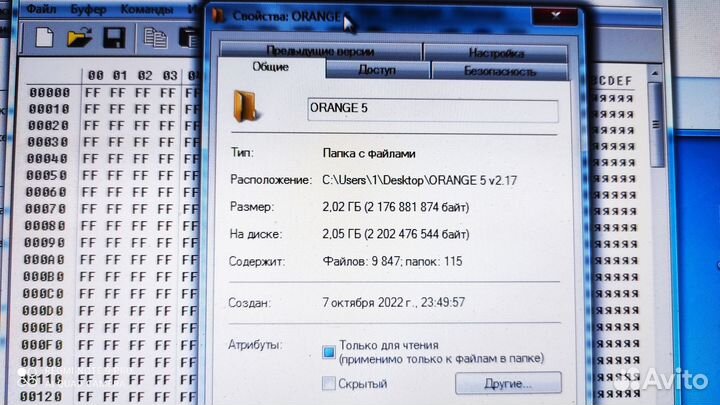The image size is (720, 405).
Task: Click the hex editor vertical scrollbar thumb
Action: (x=656, y=125)
